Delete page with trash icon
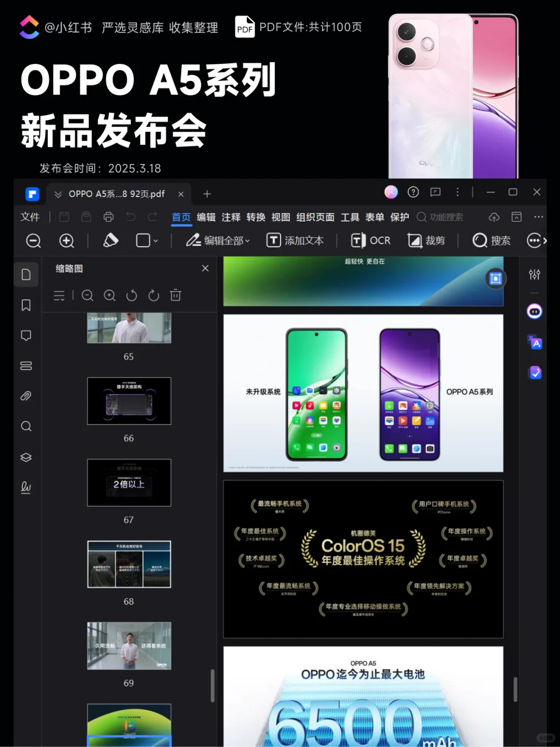The height and width of the screenshot is (747, 560). [x=176, y=296]
